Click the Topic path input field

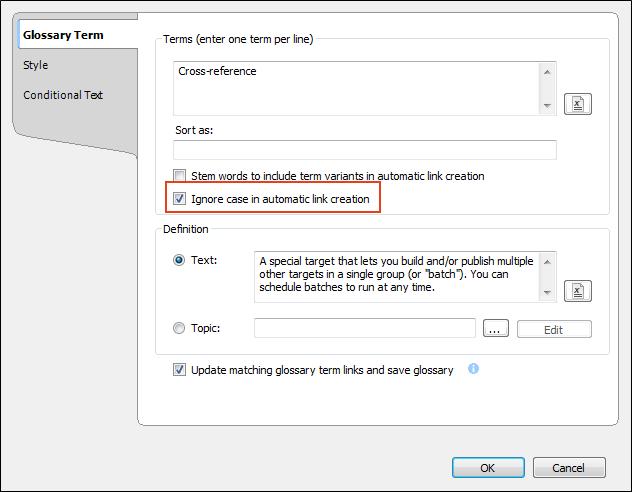pyautogui.click(x=365, y=328)
